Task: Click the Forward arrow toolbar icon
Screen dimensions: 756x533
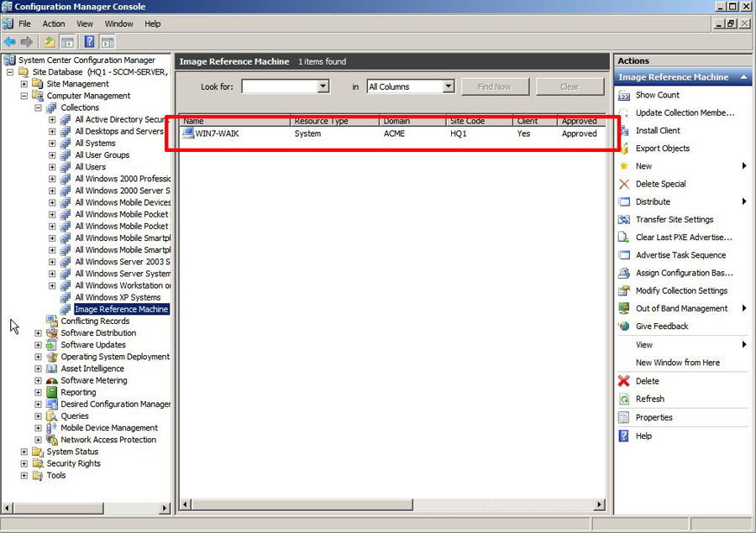Action: tap(27, 42)
